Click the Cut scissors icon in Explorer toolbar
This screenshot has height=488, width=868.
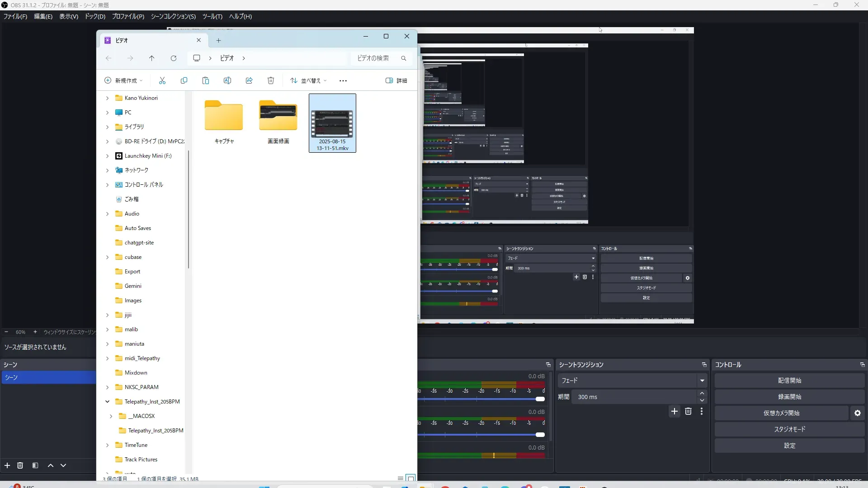tap(162, 80)
